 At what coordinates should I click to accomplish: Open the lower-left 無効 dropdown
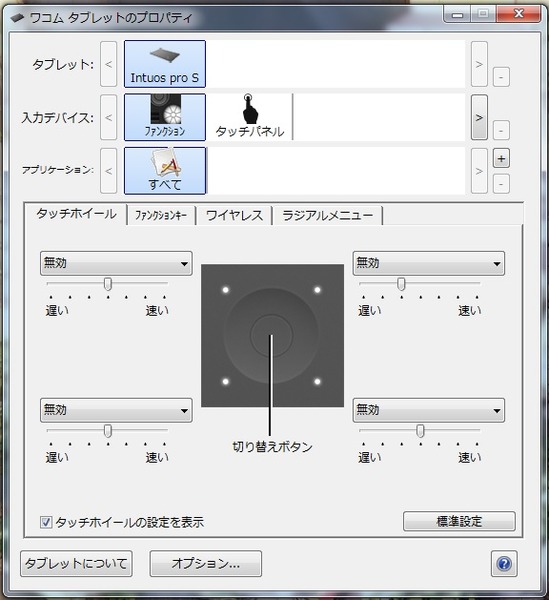(x=116, y=410)
